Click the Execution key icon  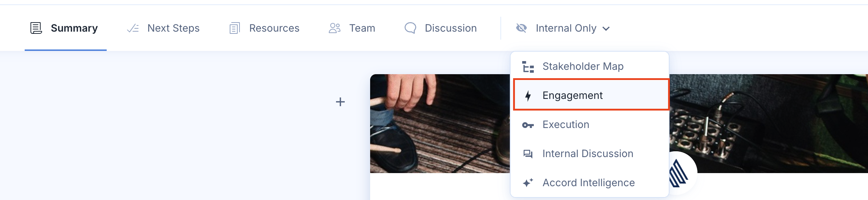[528, 125]
